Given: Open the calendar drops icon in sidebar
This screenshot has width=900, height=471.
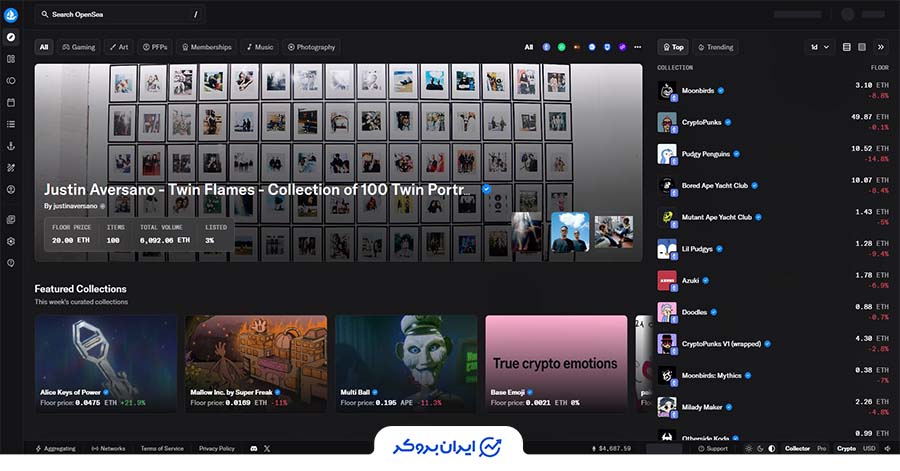Looking at the screenshot, I should pos(11,102).
